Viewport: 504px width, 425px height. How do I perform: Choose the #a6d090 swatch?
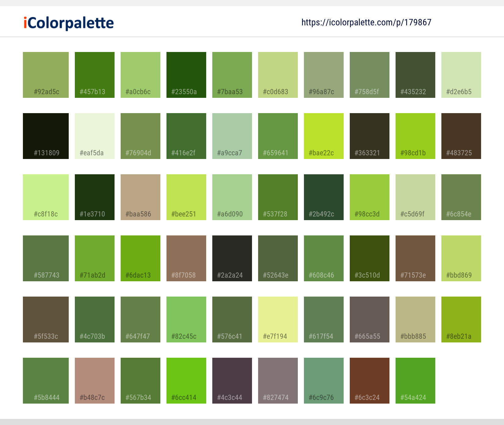pos(232,197)
